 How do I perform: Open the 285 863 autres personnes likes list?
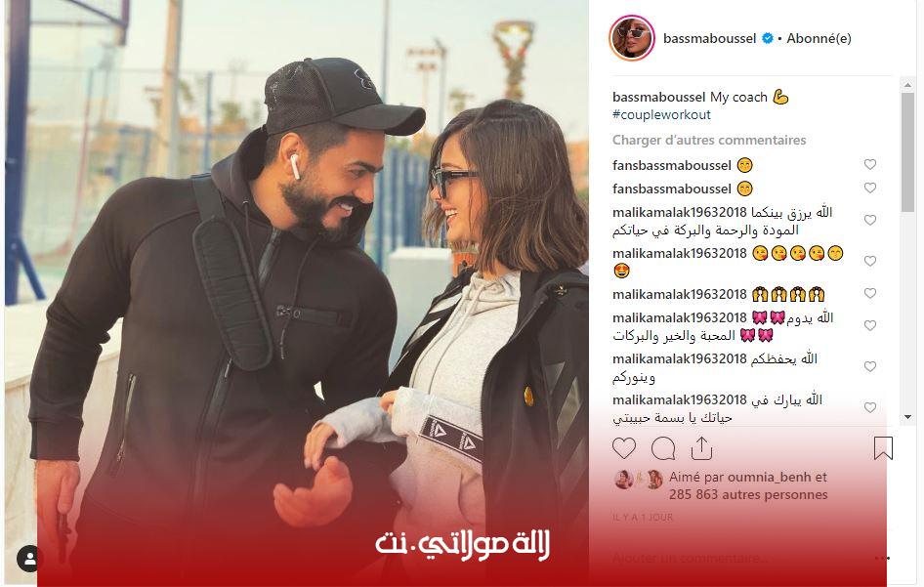pyautogui.click(x=748, y=494)
